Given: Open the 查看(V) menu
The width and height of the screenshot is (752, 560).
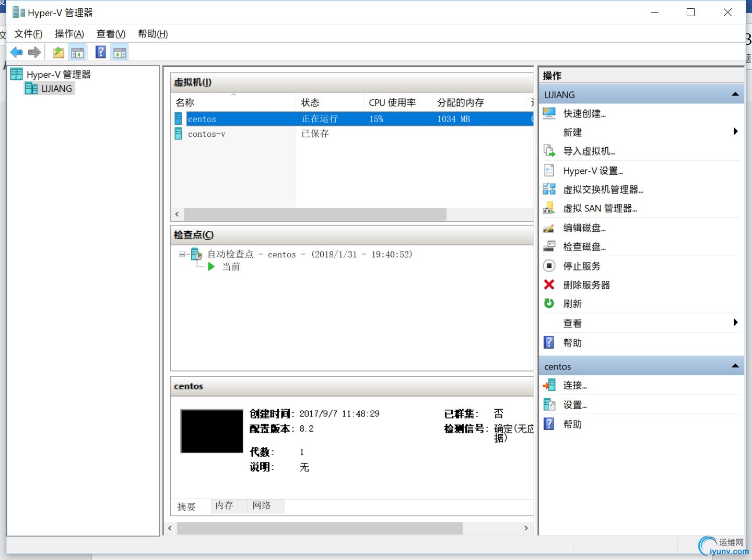Looking at the screenshot, I should pos(111,34).
